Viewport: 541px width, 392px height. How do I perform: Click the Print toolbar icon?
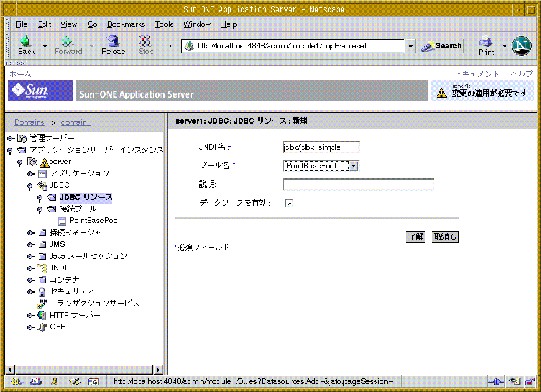click(486, 42)
